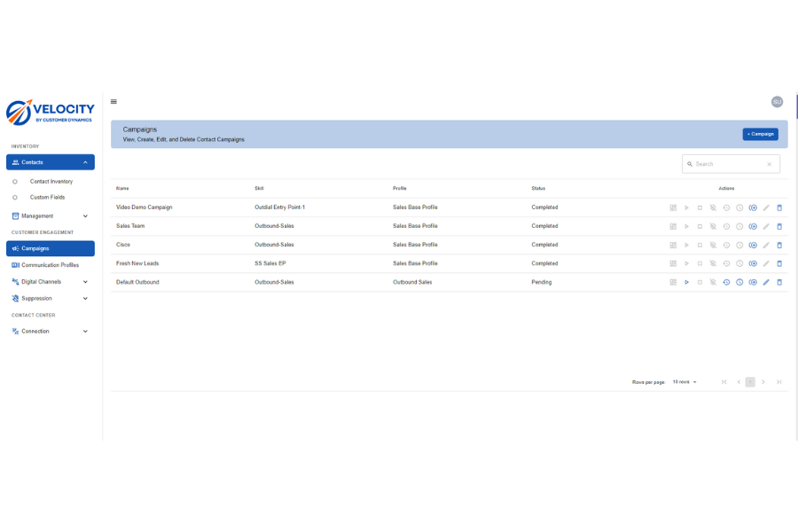Delete the Video Demo Campaign via trash icon
Screen dimensions: 798x532
779,207
